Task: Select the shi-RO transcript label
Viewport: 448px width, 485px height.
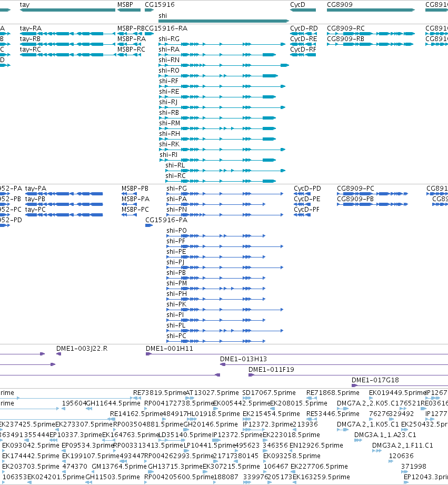Action: pyautogui.click(x=169, y=71)
